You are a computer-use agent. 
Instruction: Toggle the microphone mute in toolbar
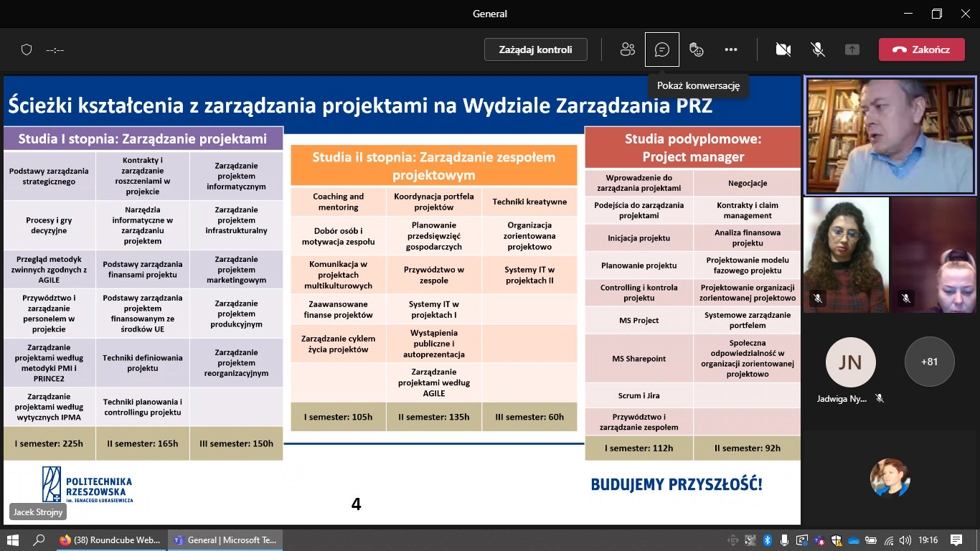(x=817, y=50)
